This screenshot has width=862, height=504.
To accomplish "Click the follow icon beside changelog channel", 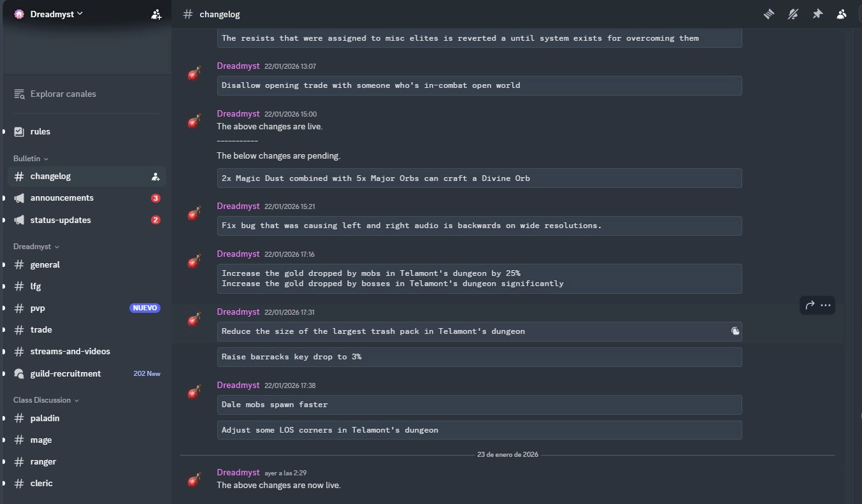I will (156, 176).
